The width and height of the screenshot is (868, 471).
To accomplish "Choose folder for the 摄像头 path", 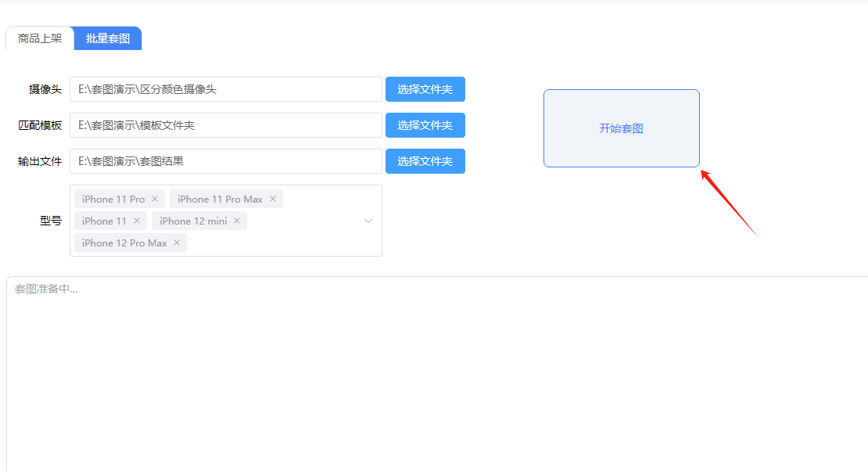I will 425,89.
